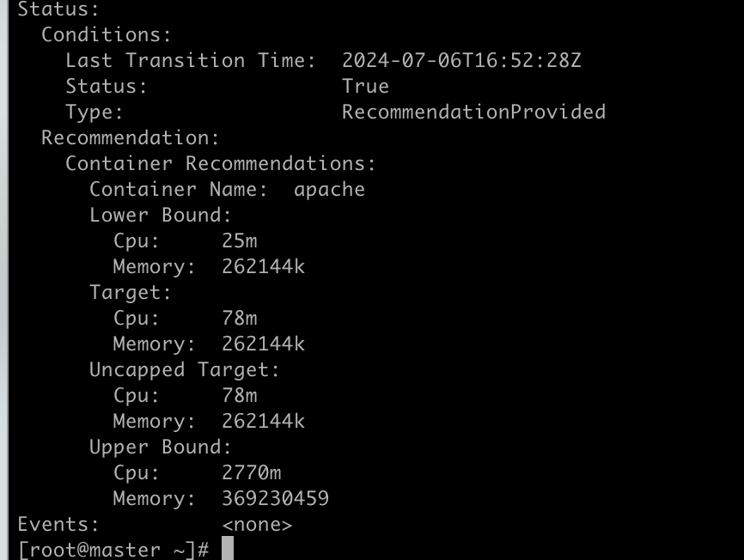Click the Upper Bound Cpu value 2770m

(x=252, y=472)
